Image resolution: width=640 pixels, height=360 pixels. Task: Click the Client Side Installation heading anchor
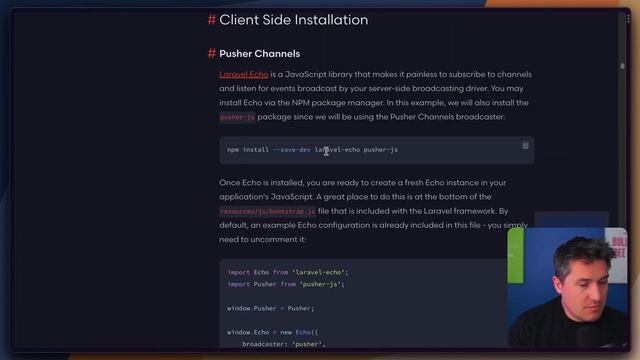click(x=211, y=20)
